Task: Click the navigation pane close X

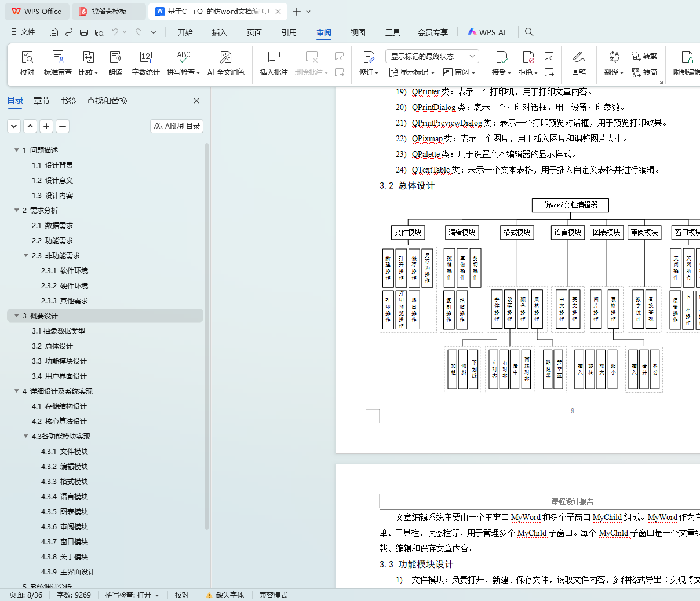Action: click(196, 101)
